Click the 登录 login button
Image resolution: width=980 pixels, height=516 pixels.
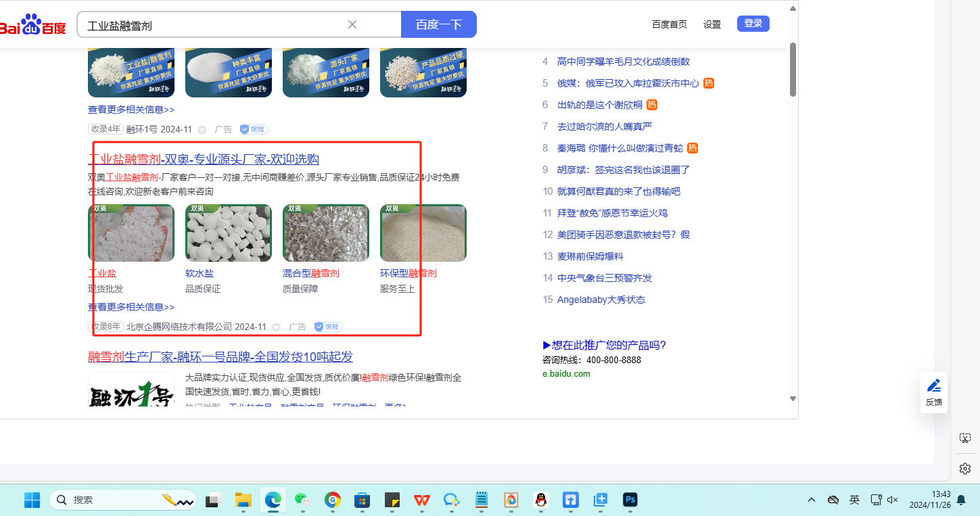(753, 24)
